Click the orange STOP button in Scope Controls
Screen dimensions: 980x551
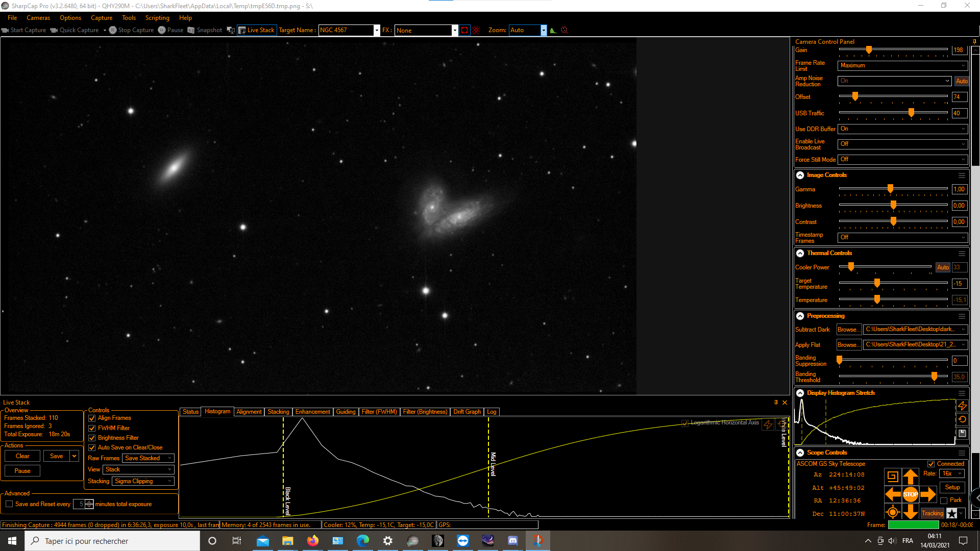click(910, 494)
